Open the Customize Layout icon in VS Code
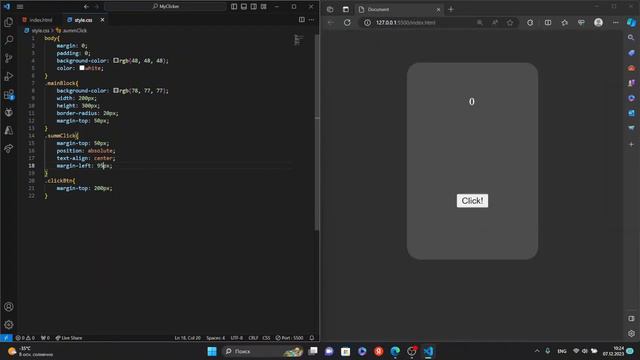The image size is (640, 360). pyautogui.click(x=264, y=7)
